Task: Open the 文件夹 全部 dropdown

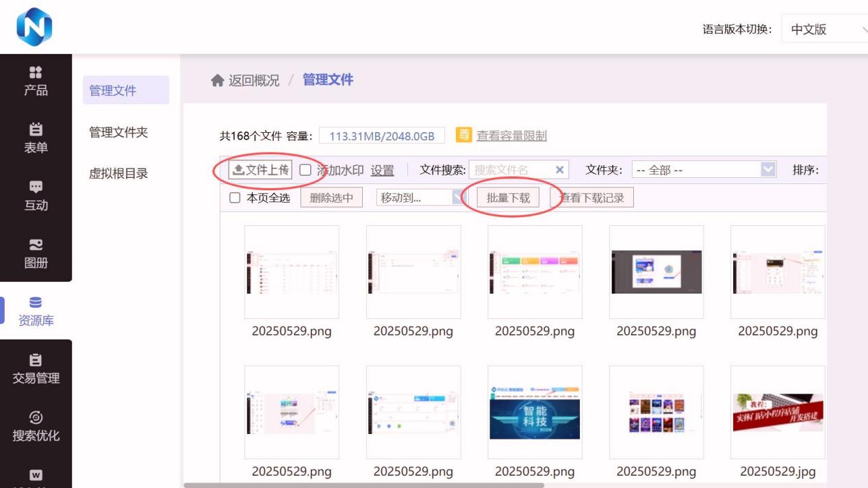Action: point(704,170)
